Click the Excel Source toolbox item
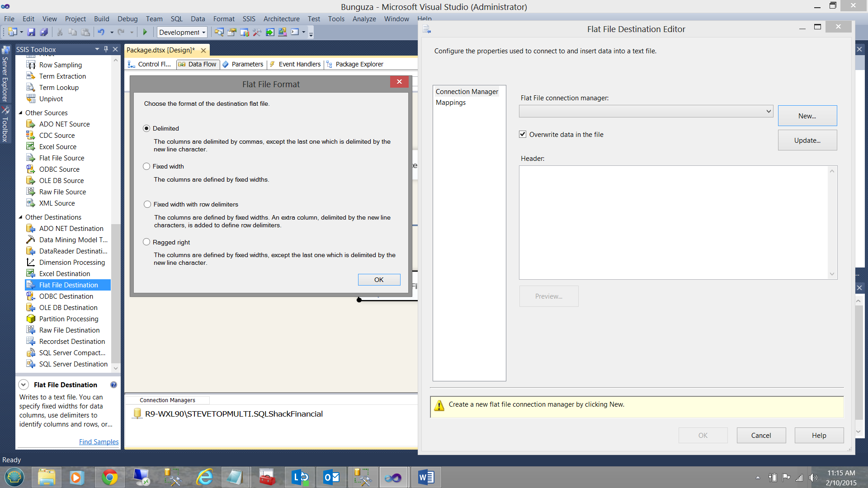This screenshot has width=868, height=488. coord(57,147)
